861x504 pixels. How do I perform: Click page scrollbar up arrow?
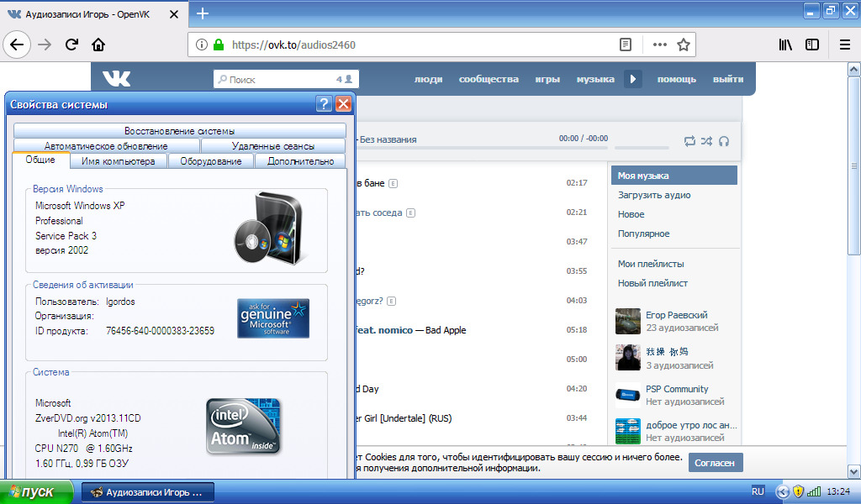(x=854, y=69)
